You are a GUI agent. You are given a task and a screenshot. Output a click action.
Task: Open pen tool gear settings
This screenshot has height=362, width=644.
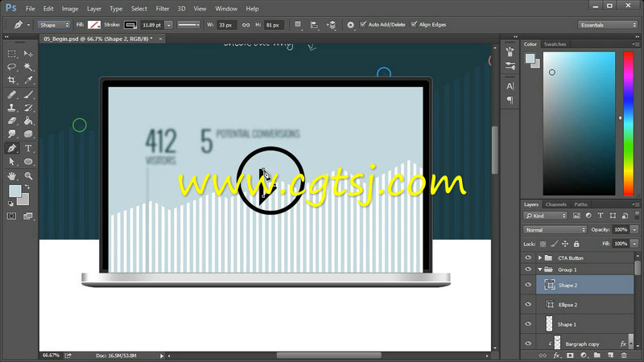[350, 25]
